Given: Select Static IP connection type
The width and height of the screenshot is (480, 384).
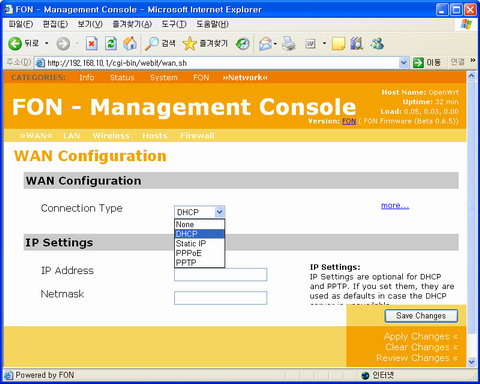Looking at the screenshot, I should pos(200,243).
